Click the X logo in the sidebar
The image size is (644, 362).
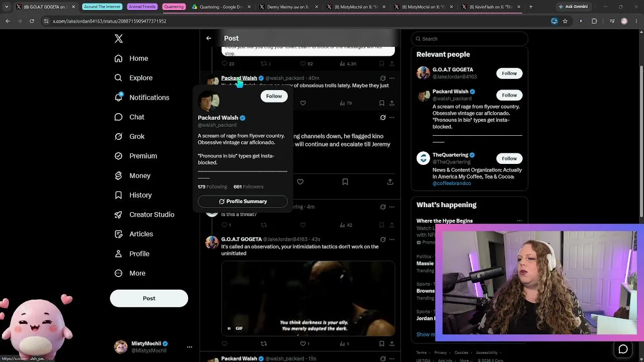(119, 39)
